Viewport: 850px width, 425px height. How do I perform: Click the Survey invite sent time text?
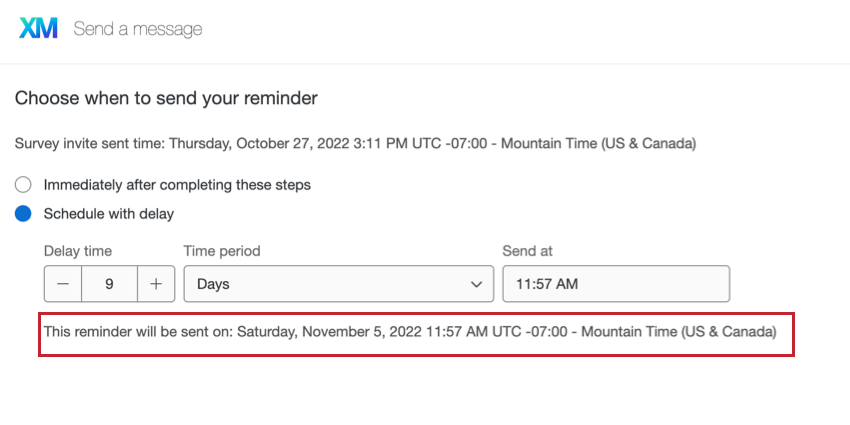tap(355, 144)
